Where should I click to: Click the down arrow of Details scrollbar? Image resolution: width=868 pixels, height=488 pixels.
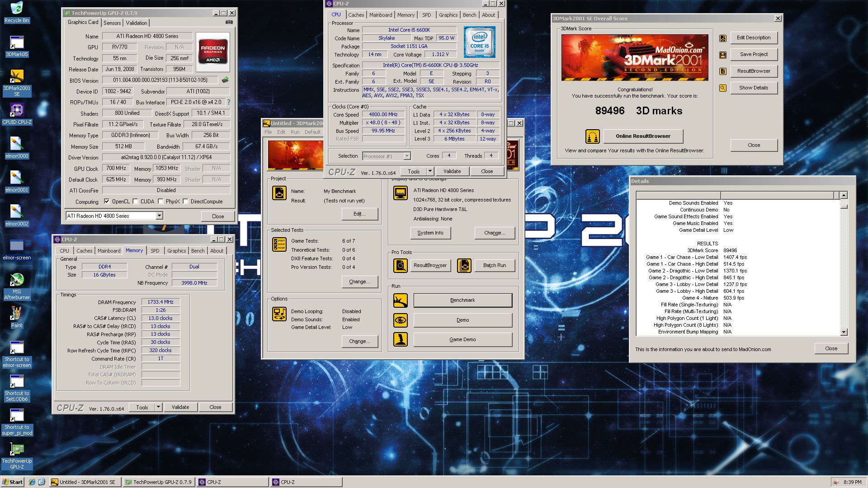tap(844, 332)
